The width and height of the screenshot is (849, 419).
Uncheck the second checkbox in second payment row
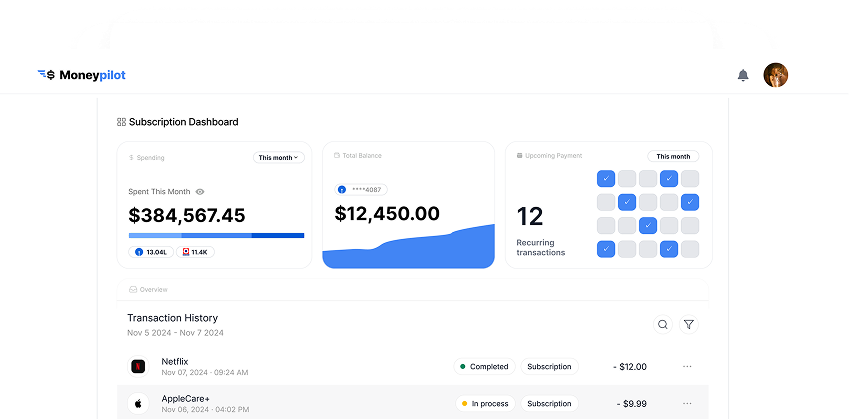[x=627, y=202]
